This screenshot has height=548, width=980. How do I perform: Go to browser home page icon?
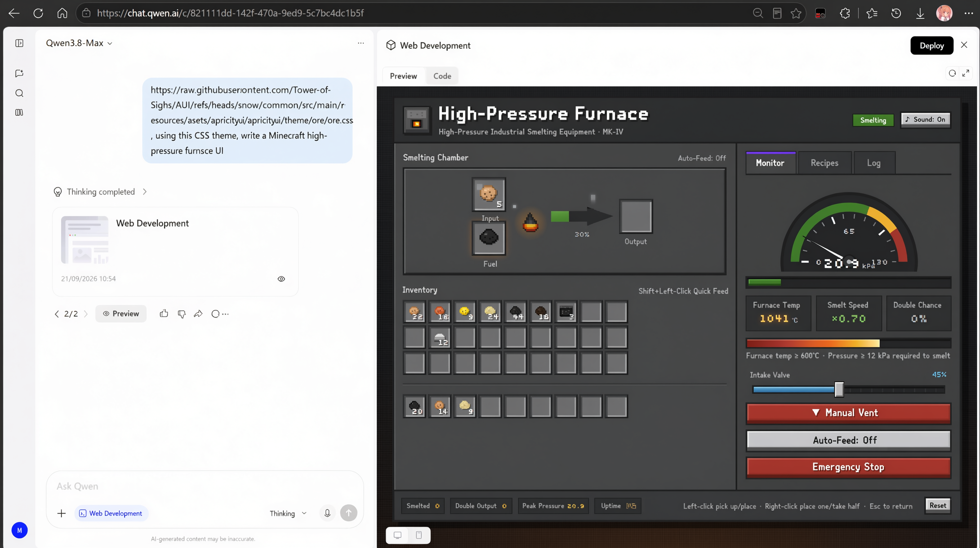(x=62, y=13)
